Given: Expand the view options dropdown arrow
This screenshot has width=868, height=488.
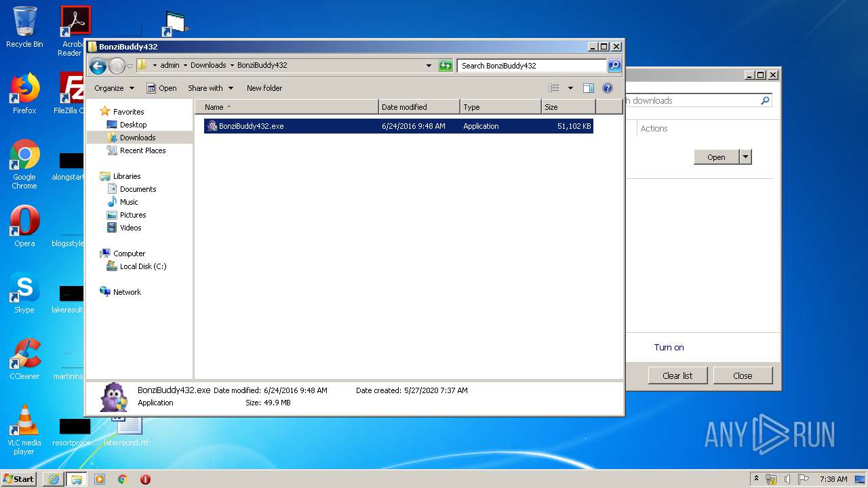Looking at the screenshot, I should [x=570, y=88].
